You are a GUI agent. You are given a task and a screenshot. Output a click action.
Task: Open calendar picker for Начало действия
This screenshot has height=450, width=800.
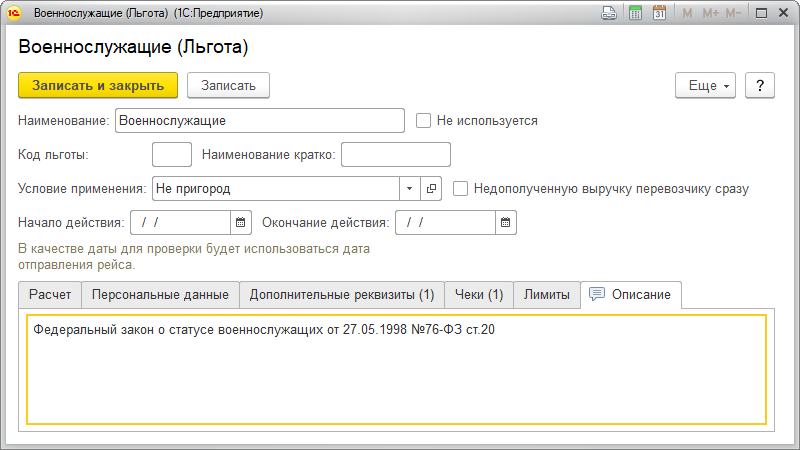tap(240, 222)
